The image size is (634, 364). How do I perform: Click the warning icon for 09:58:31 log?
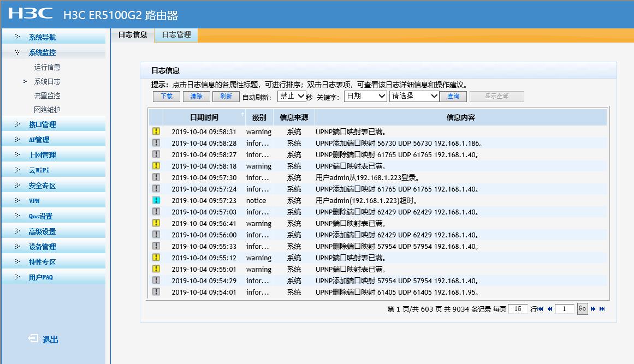coord(156,132)
